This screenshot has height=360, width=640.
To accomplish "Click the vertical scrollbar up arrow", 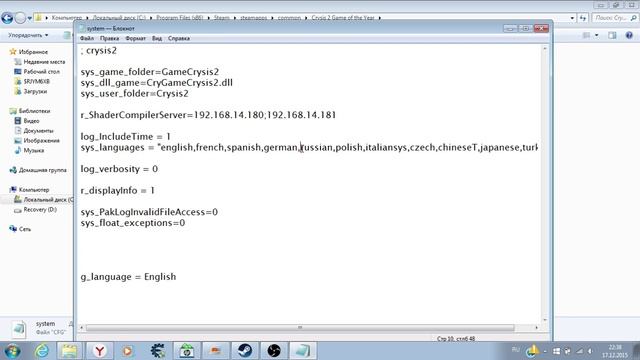I will pyautogui.click(x=545, y=49).
